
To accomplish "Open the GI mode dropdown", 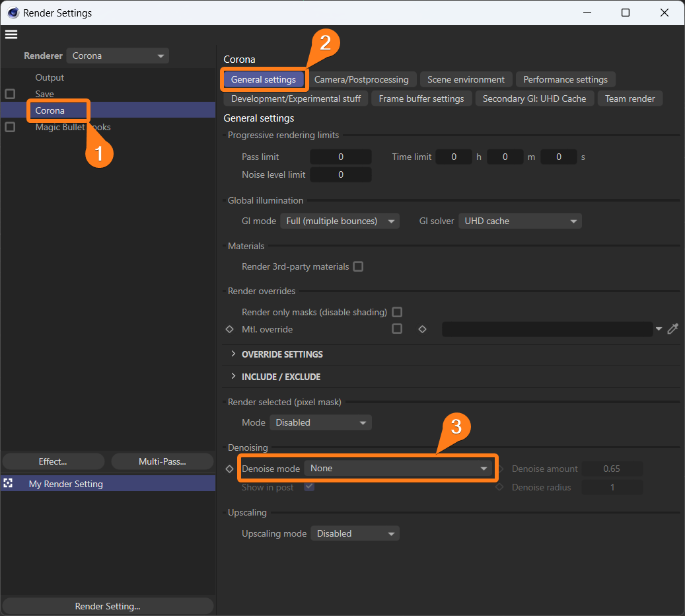I will tap(340, 221).
